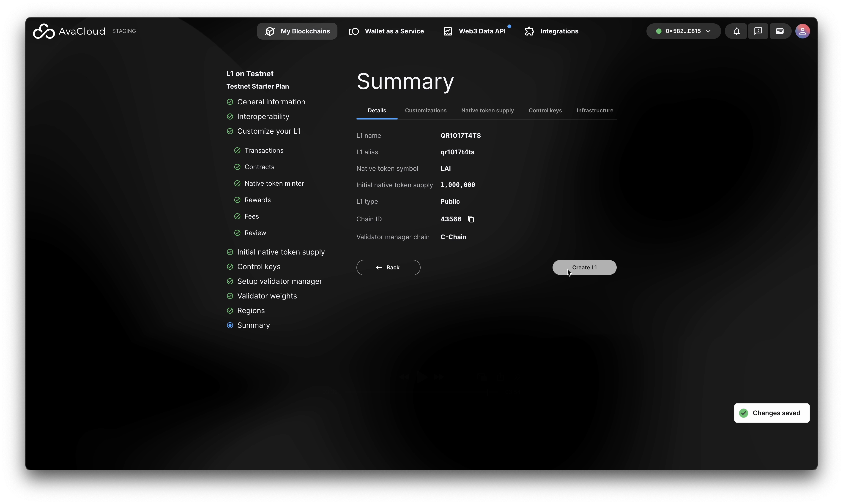The height and width of the screenshot is (504, 843).
Task: Expand the 0x582...E815 wallet dropdown
Action: (x=683, y=31)
